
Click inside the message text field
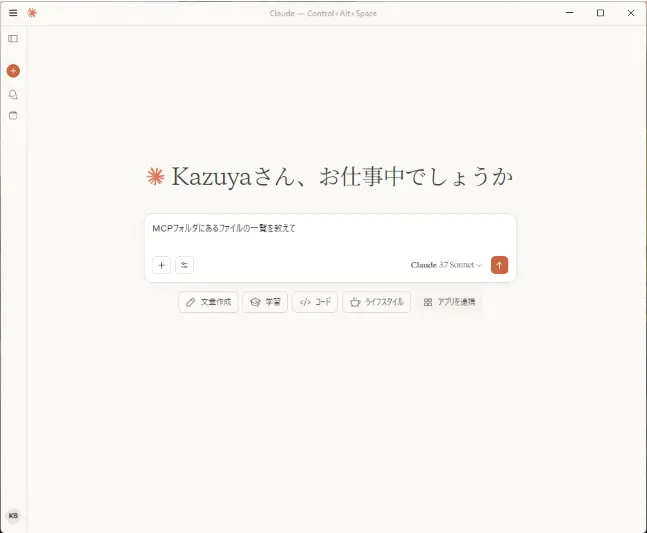tap(330, 233)
